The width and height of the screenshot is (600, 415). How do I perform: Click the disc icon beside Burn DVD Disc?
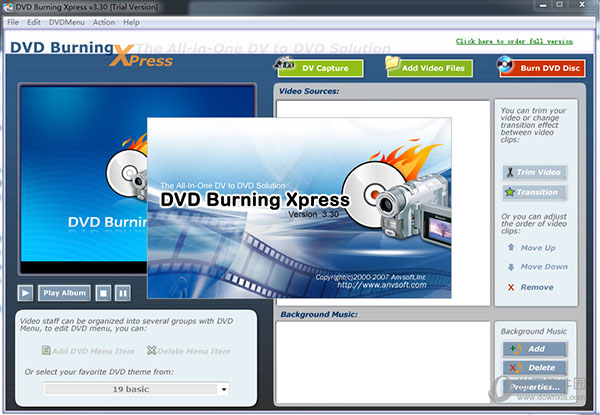[x=505, y=64]
